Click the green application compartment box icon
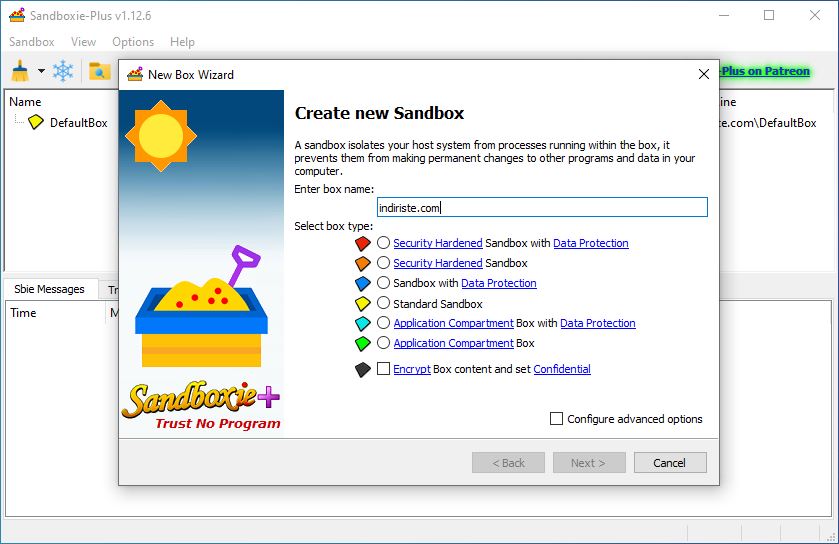 pyautogui.click(x=363, y=343)
